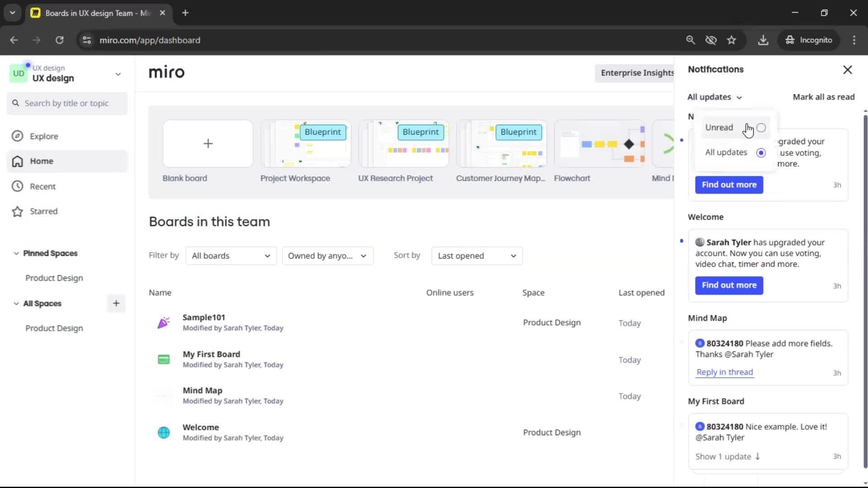Viewport: 868px width, 488px height.
Task: Select the Unread radio option
Action: pos(761,128)
